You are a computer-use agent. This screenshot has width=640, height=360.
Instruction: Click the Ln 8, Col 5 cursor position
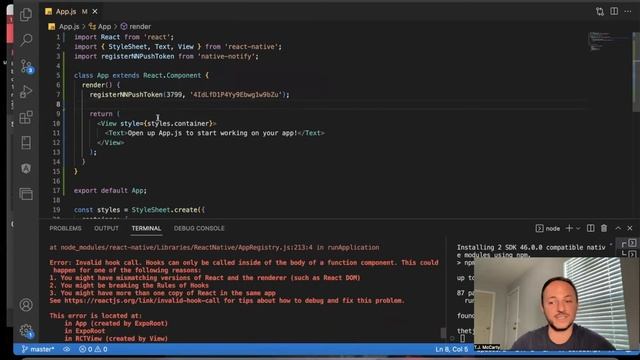(x=451, y=349)
